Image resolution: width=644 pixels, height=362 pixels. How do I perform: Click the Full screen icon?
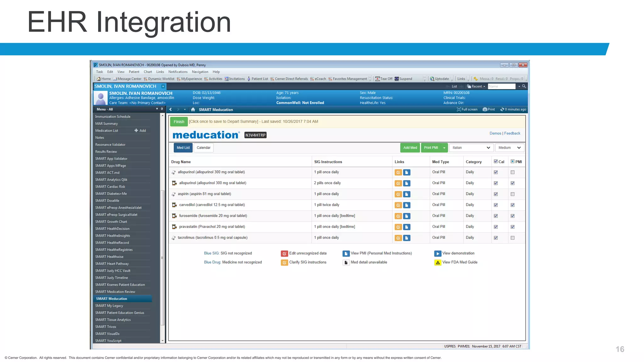[x=467, y=109]
